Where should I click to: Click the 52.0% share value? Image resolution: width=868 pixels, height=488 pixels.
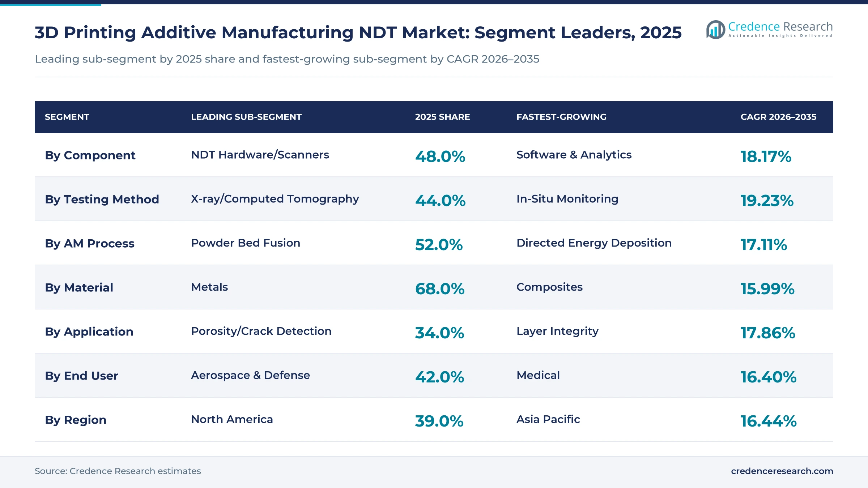click(439, 245)
